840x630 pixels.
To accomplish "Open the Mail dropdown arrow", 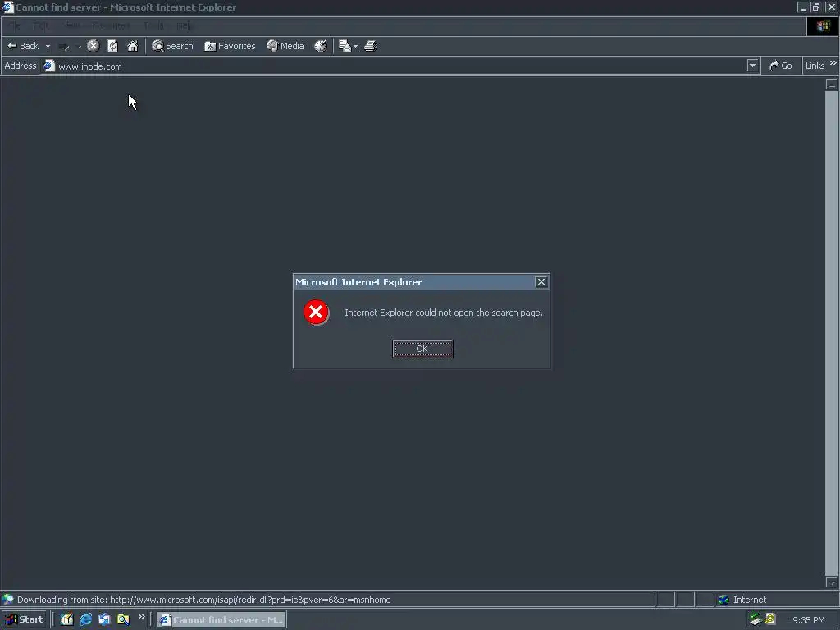I will [356, 47].
